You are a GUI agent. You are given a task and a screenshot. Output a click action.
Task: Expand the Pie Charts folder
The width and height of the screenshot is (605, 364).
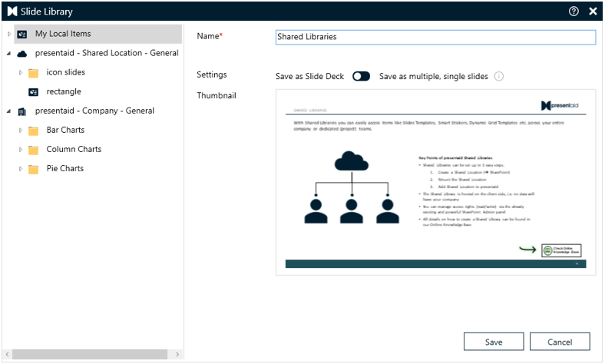21,169
